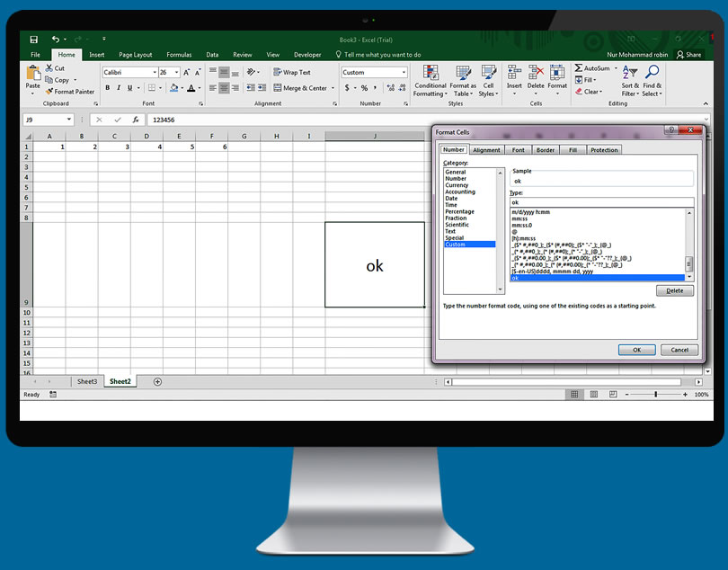Click the Find & Select magnifier icon

click(x=653, y=73)
